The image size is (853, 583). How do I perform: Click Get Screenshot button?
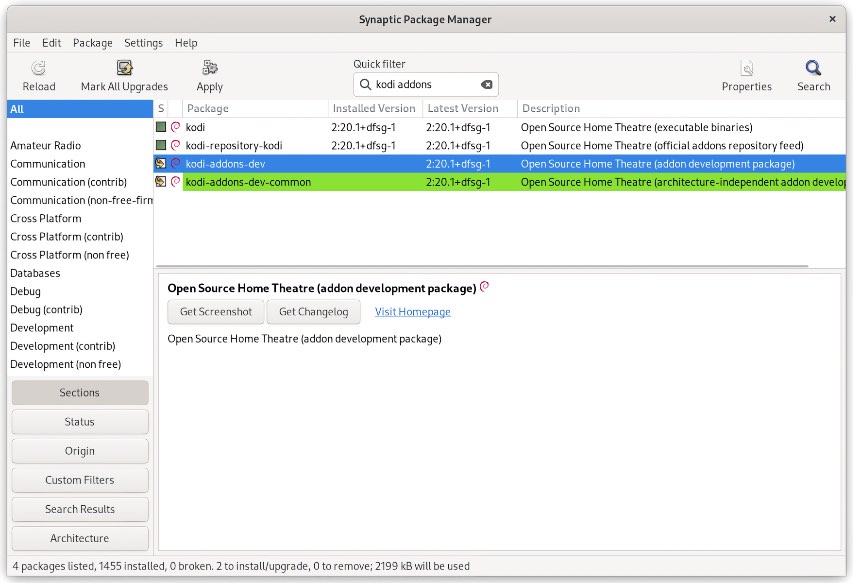click(x=215, y=312)
